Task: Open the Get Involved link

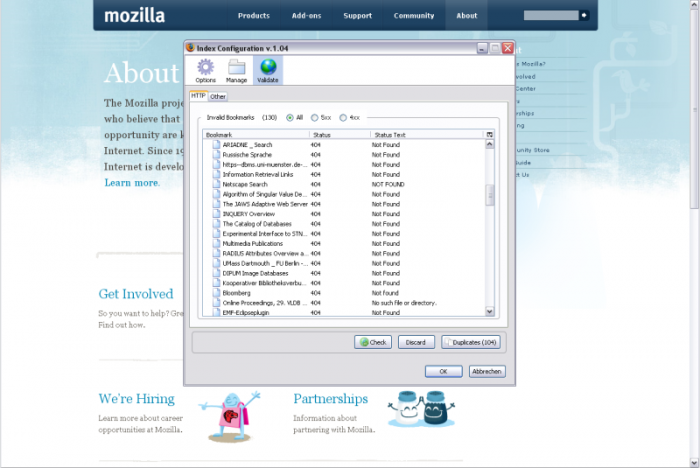Action: (x=136, y=294)
